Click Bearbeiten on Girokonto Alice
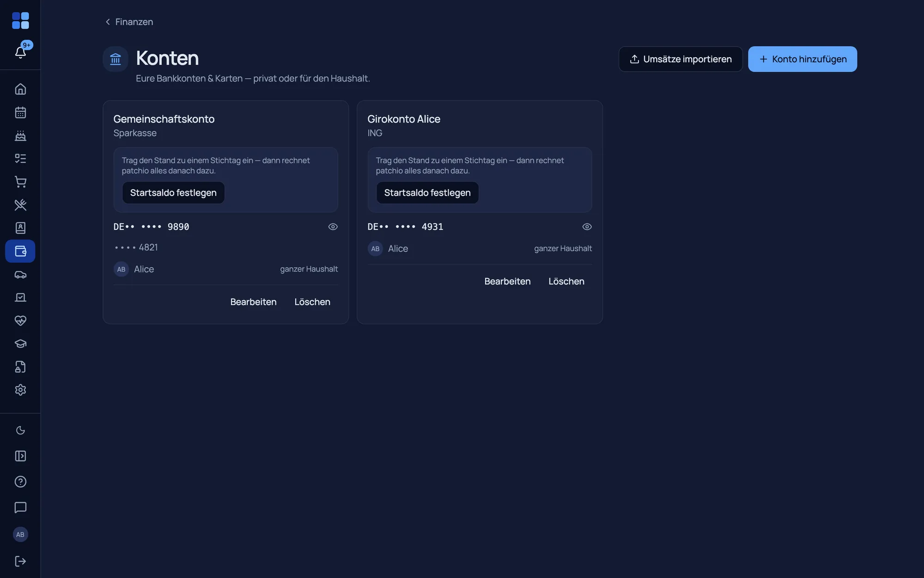This screenshot has width=924, height=578. pos(507,281)
